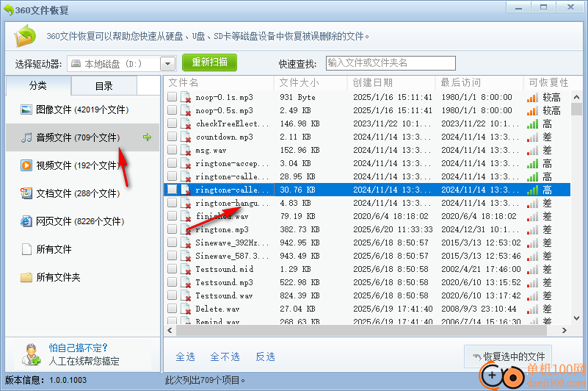Click the local disk drive icon

[76, 63]
